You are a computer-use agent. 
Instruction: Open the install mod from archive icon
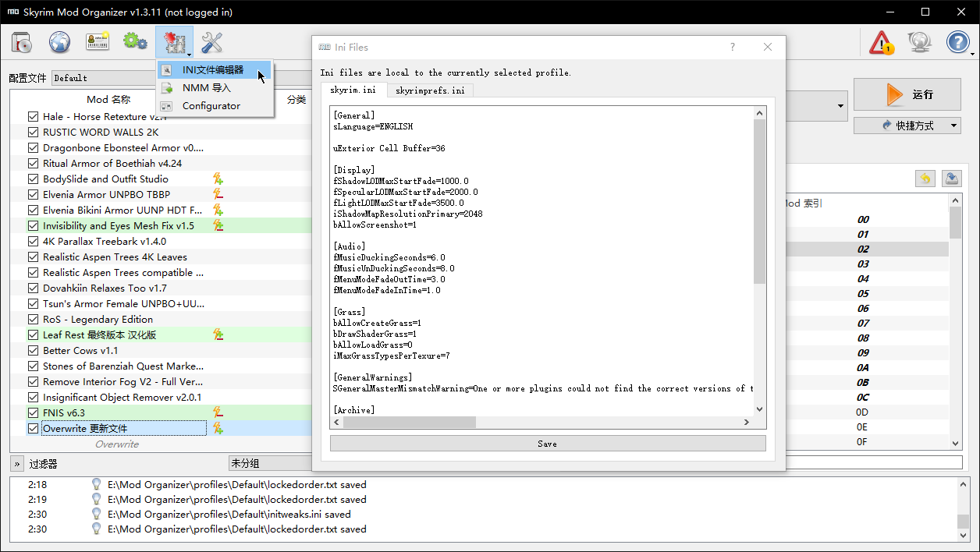point(21,42)
